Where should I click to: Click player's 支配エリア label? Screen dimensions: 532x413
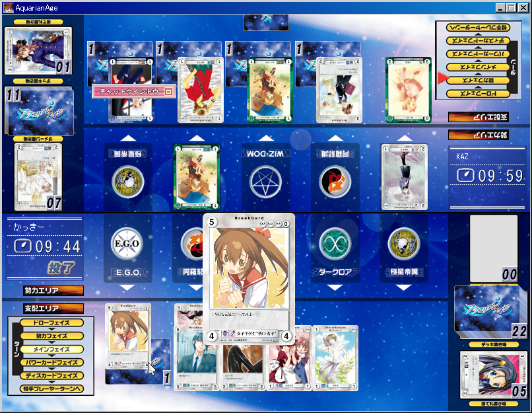(x=53, y=309)
